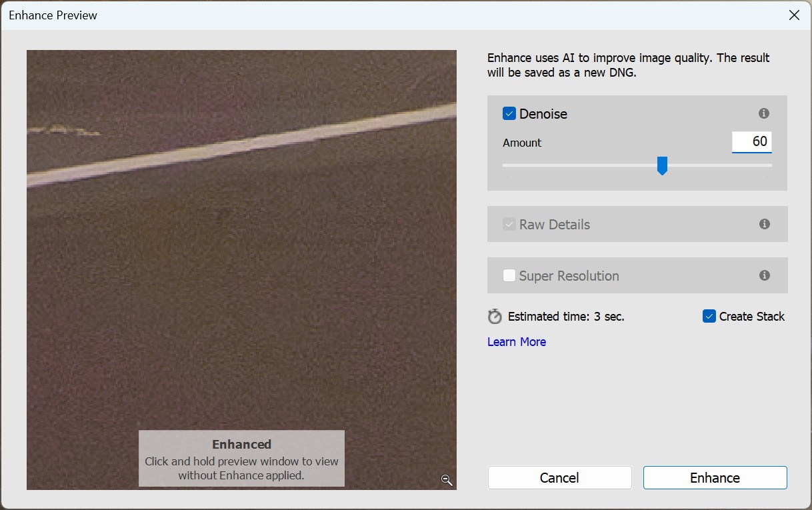Open the Raw Details info tooltip icon
Image resolution: width=812 pixels, height=510 pixels.
pyautogui.click(x=764, y=225)
